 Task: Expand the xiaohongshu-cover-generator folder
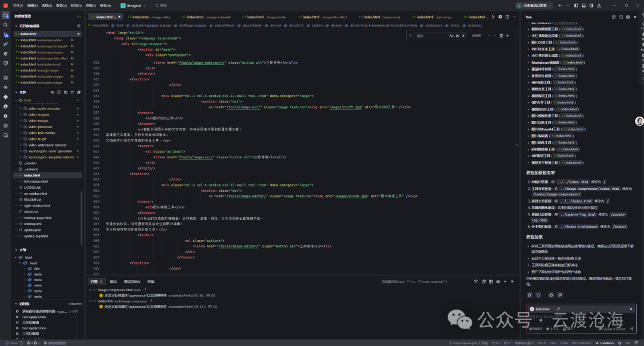tap(20, 151)
